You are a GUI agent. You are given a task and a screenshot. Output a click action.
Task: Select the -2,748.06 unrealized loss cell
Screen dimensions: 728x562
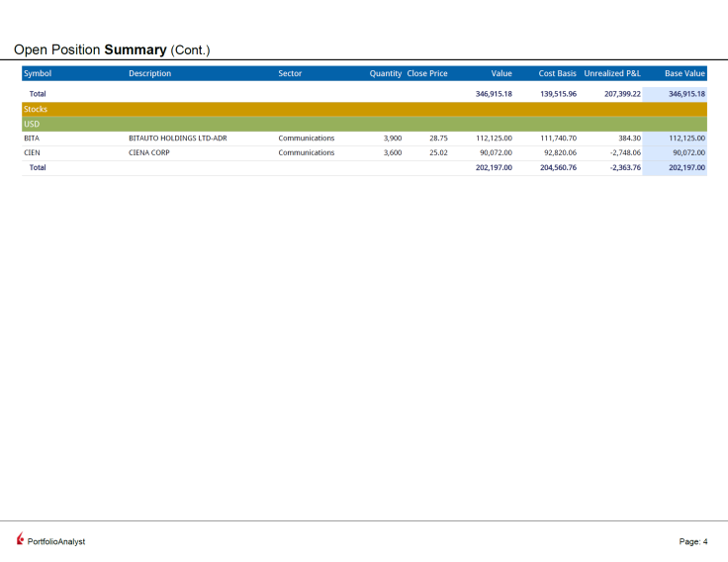[623, 153]
